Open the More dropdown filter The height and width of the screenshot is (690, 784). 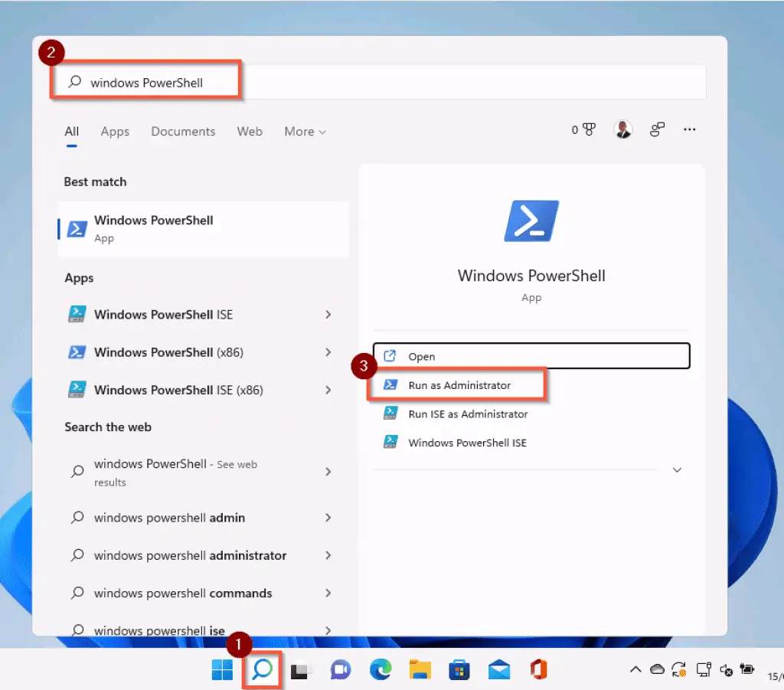pos(305,132)
